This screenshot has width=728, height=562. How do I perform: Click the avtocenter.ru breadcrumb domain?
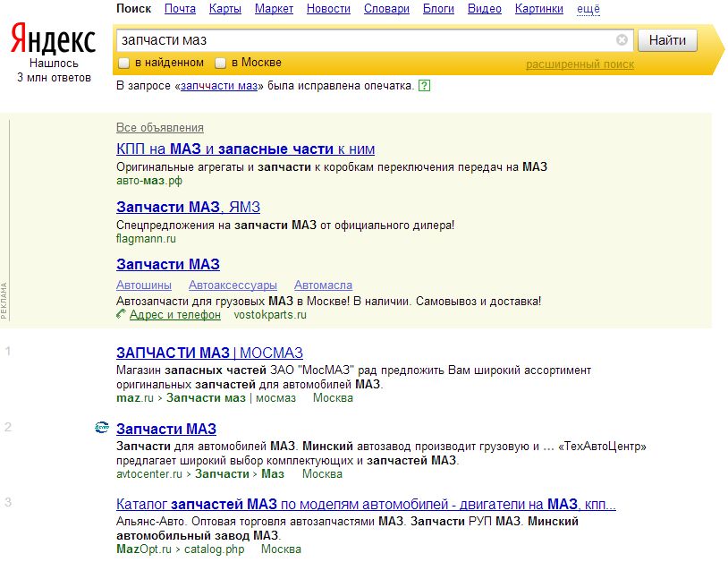[x=149, y=473]
